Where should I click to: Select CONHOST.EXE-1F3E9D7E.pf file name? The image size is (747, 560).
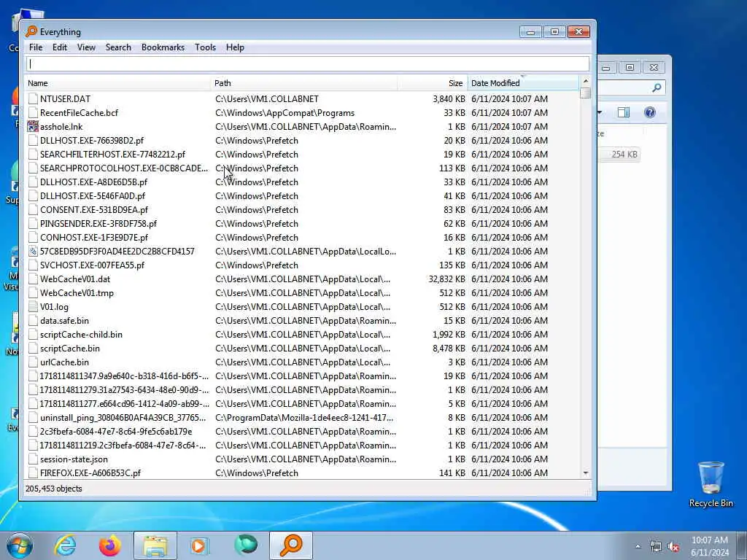[x=94, y=237]
